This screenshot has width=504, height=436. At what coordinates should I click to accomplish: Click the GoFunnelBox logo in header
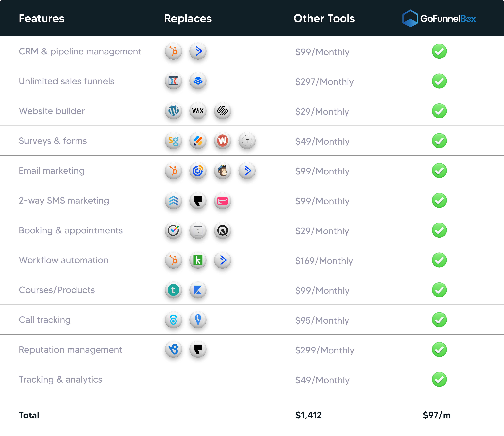(439, 18)
